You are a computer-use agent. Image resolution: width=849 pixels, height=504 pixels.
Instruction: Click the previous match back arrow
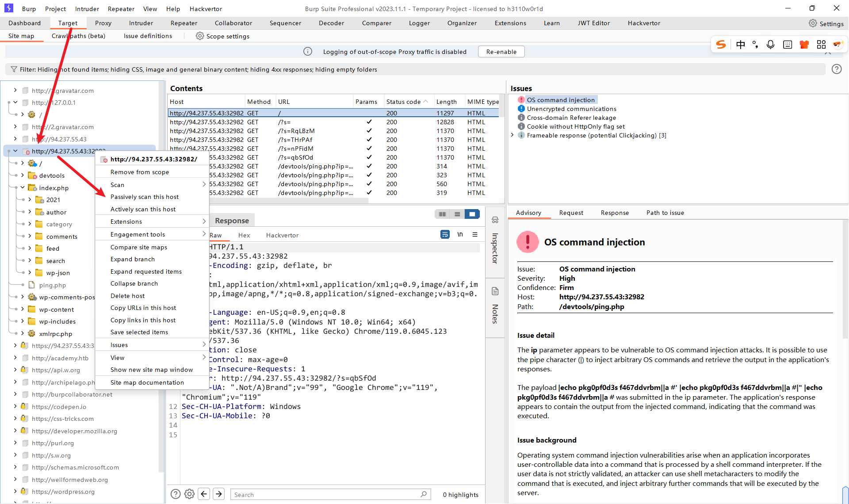(x=204, y=494)
